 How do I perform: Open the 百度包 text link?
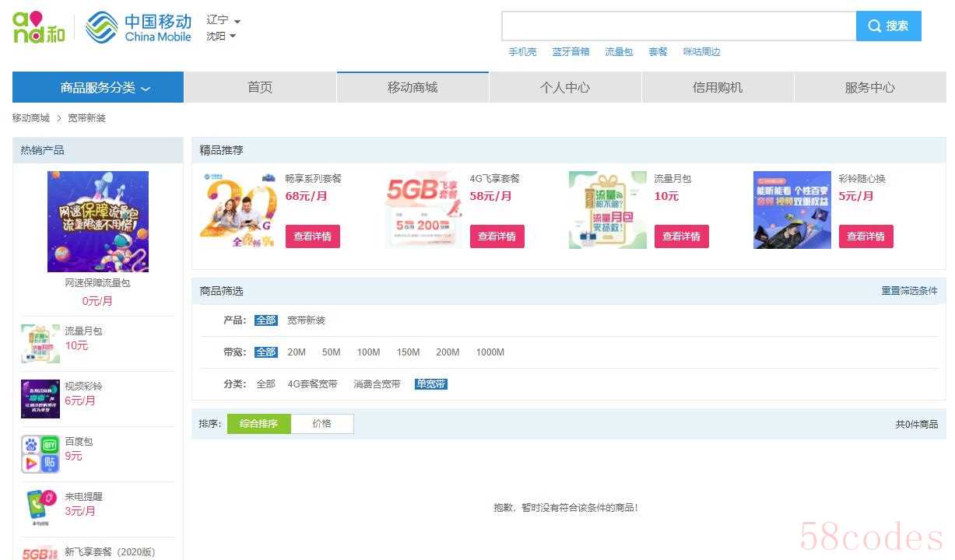(79, 442)
